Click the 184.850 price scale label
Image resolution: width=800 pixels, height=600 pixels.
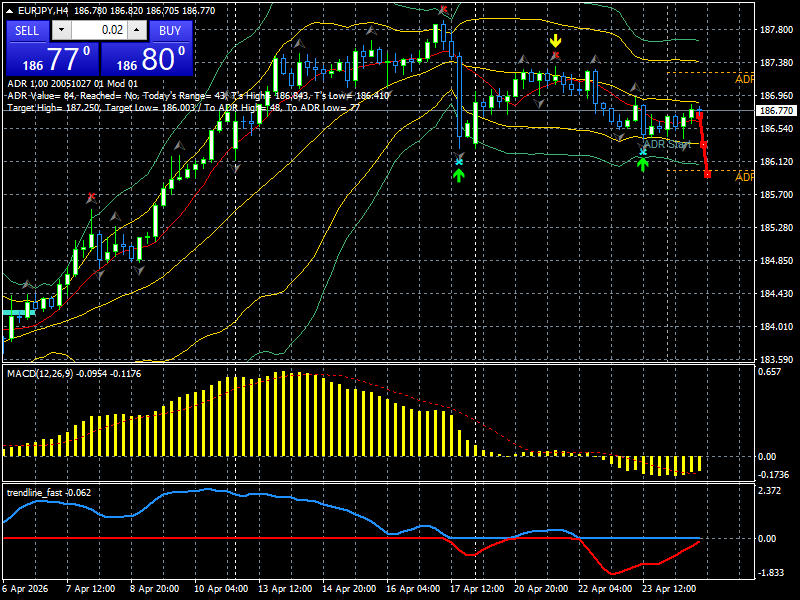coord(777,261)
